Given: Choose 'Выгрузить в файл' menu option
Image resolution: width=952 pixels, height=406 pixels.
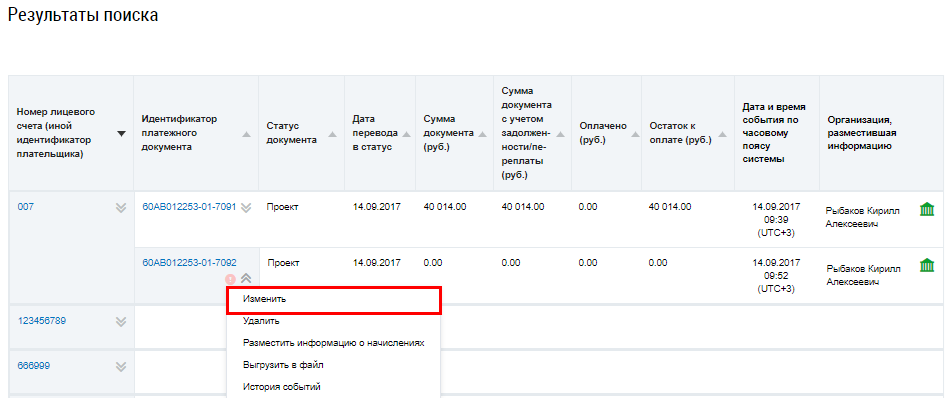Looking at the screenshot, I should 283,365.
